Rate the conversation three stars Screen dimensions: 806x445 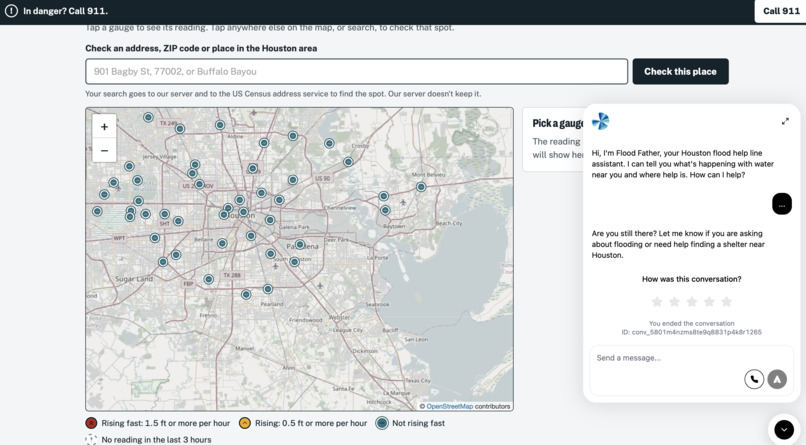coord(692,302)
